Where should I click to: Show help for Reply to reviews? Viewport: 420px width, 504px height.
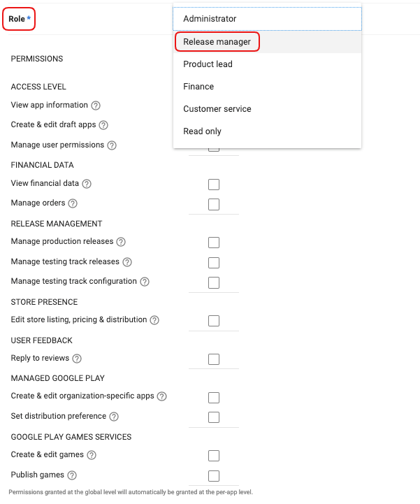click(x=77, y=359)
